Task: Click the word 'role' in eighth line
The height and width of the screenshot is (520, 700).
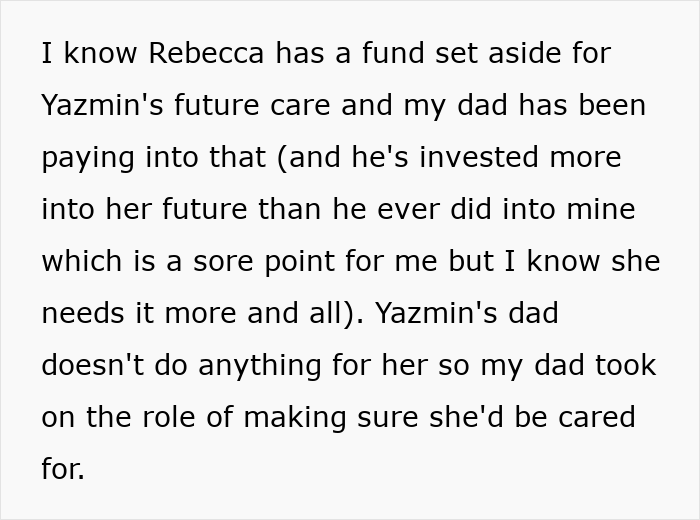Action: coord(169,417)
